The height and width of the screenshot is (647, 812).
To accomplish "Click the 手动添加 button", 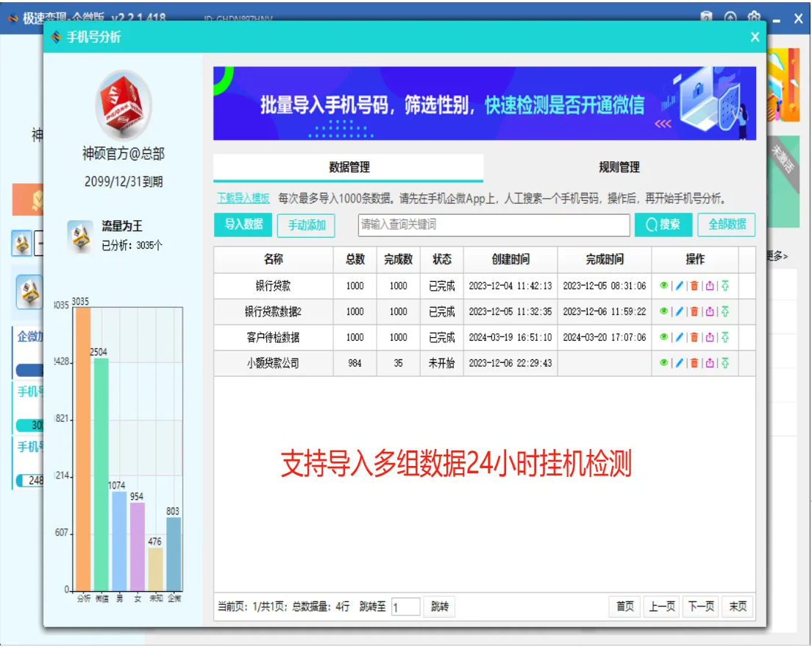I will click(306, 225).
